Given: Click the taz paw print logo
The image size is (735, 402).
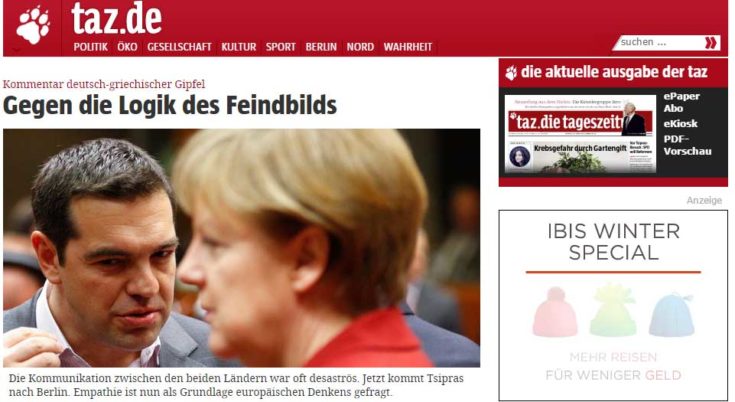Looking at the screenshot, I should pos(33,25).
